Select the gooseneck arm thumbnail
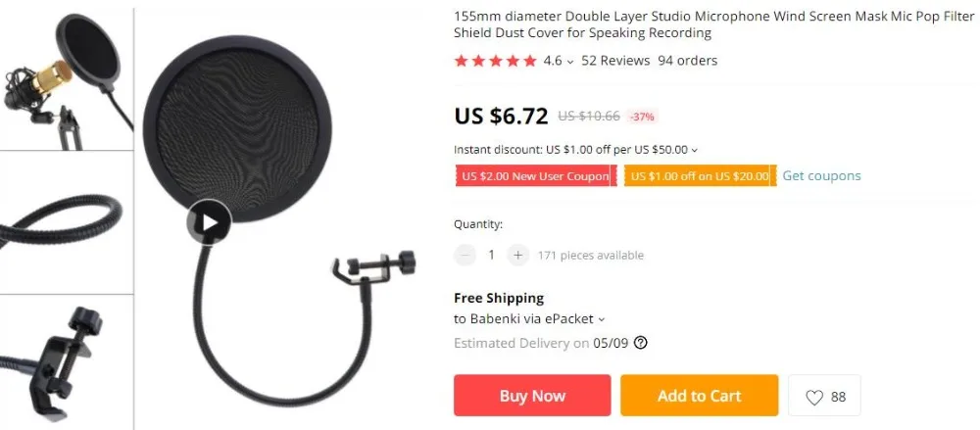 coord(67,222)
